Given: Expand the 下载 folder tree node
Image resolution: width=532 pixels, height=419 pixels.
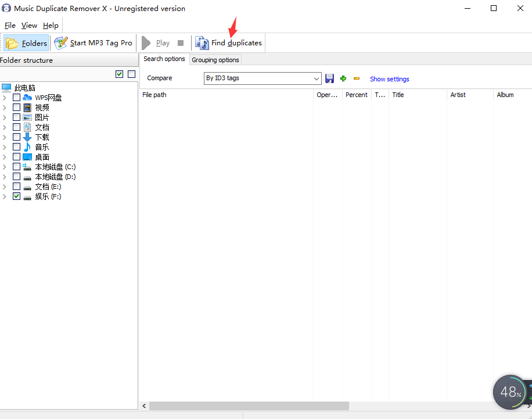Looking at the screenshot, I should click(x=5, y=137).
